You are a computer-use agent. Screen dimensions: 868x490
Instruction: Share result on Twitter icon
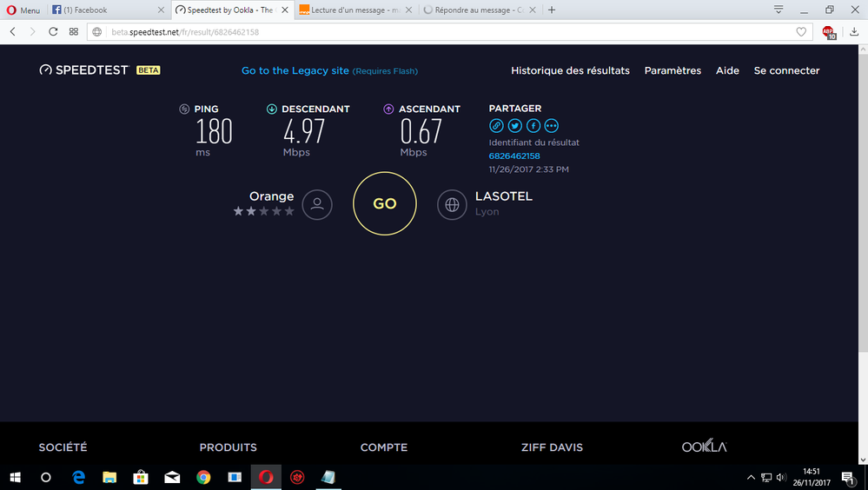(x=515, y=126)
